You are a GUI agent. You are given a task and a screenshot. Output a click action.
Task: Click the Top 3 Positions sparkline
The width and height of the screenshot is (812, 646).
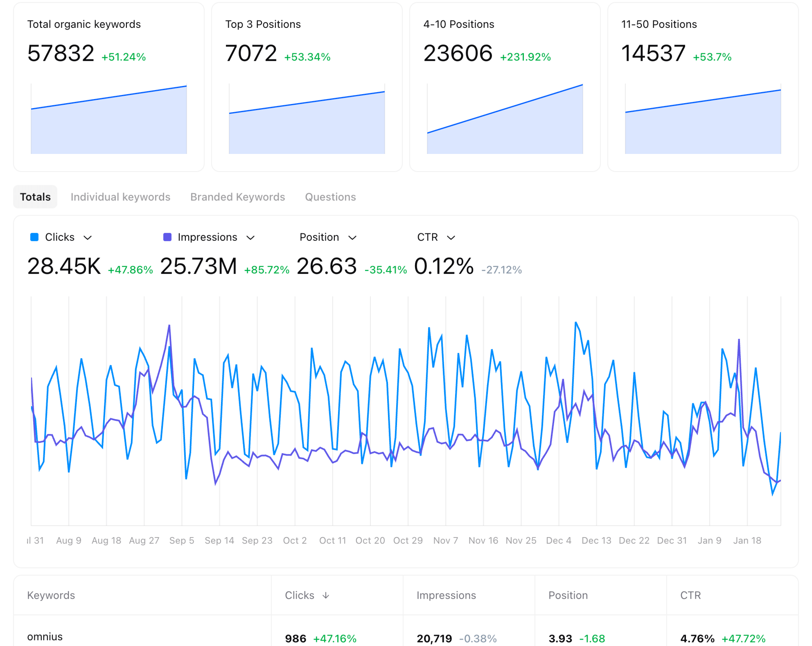306,121
